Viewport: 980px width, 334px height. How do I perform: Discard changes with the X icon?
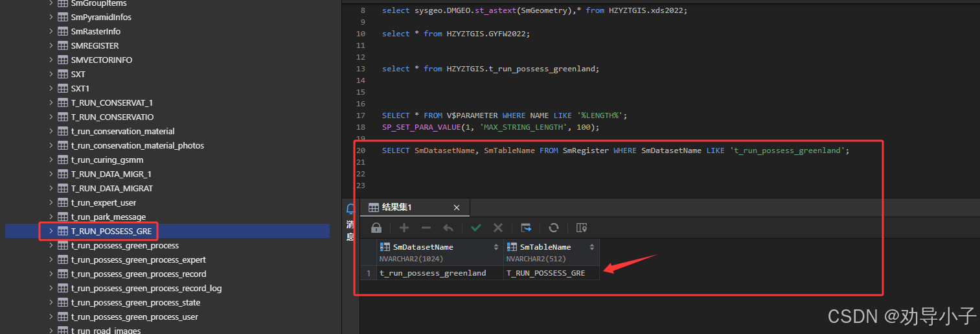498,228
